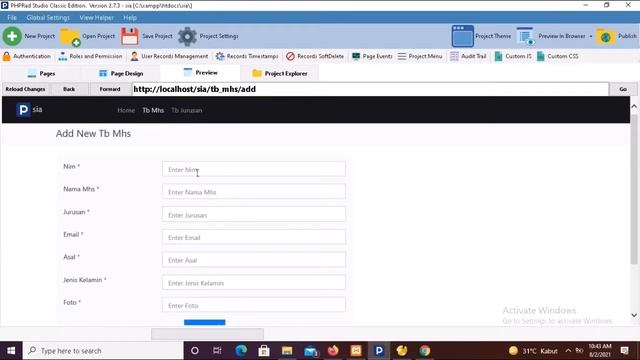Open the Help menu
The image size is (640, 360).
pos(130,18)
